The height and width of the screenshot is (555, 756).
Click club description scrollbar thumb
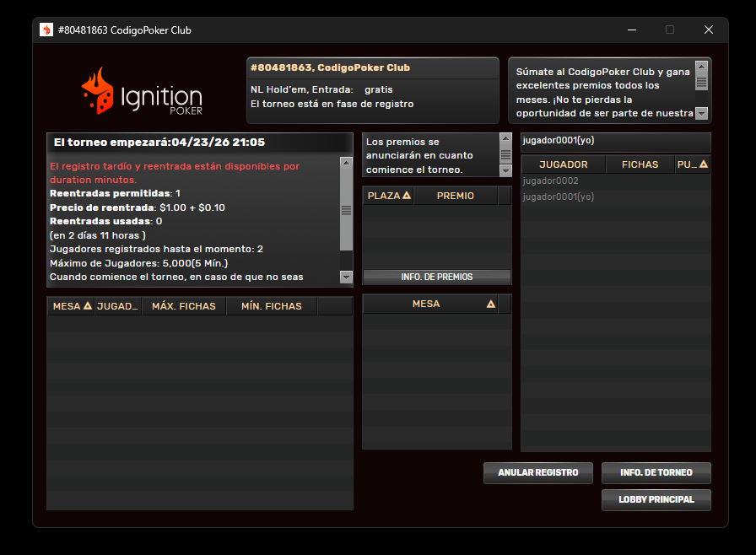(x=701, y=82)
